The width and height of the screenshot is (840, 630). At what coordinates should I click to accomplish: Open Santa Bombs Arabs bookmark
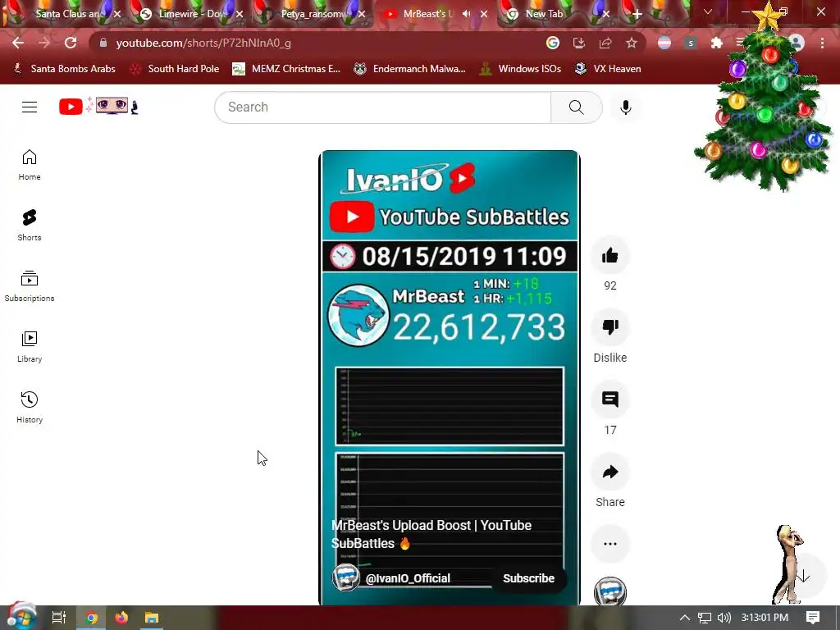pos(64,69)
